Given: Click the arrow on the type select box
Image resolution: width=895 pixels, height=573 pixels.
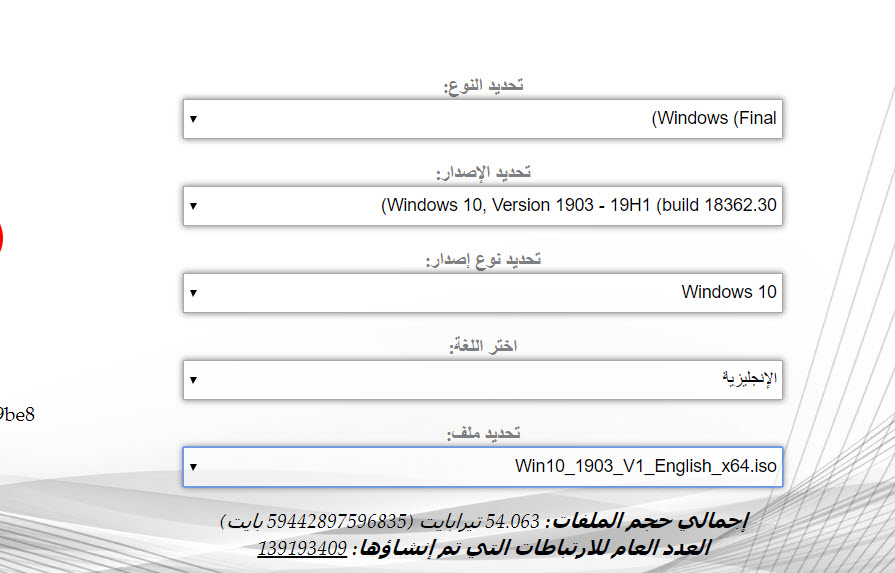Looking at the screenshot, I should point(193,119).
